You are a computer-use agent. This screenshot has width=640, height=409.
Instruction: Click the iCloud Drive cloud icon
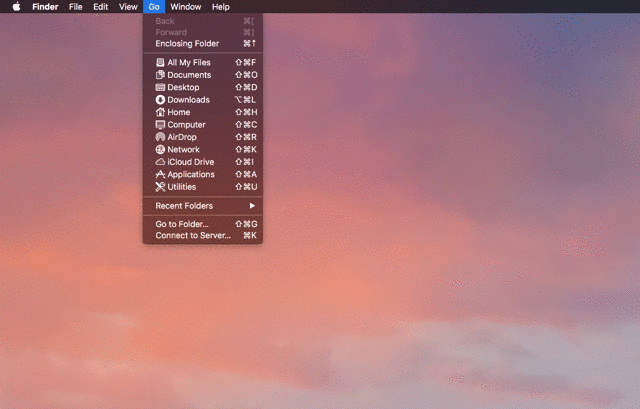pos(160,162)
